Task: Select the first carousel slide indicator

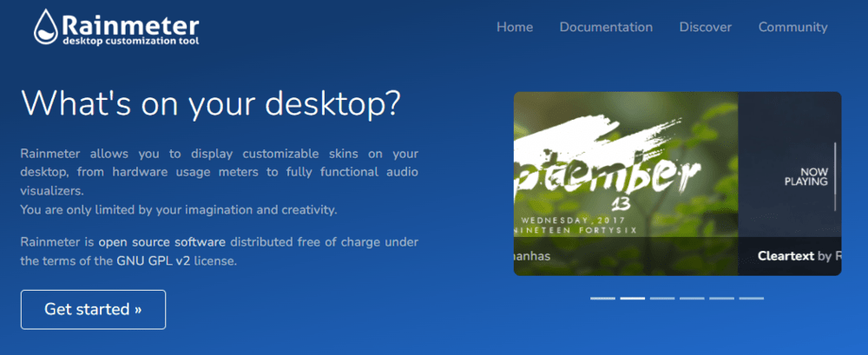Action: click(602, 298)
